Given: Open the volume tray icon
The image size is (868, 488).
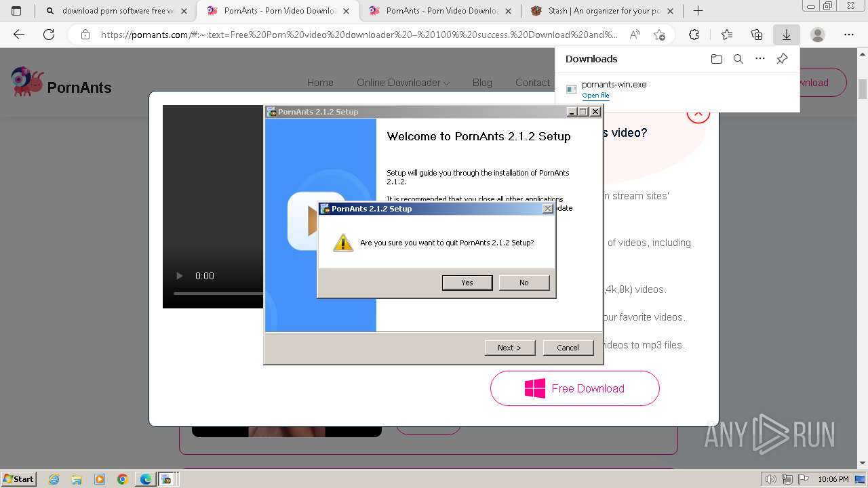Looking at the screenshot, I should tap(771, 479).
